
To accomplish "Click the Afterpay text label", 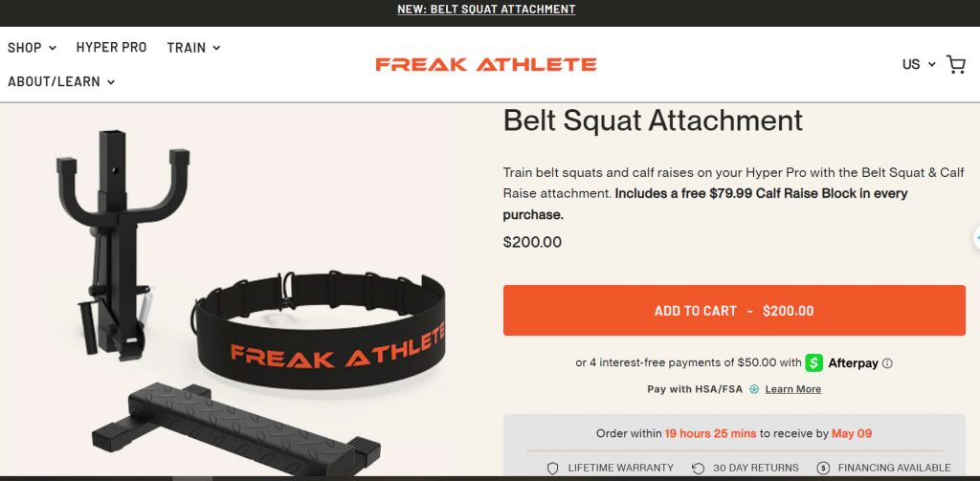I will pos(853,363).
